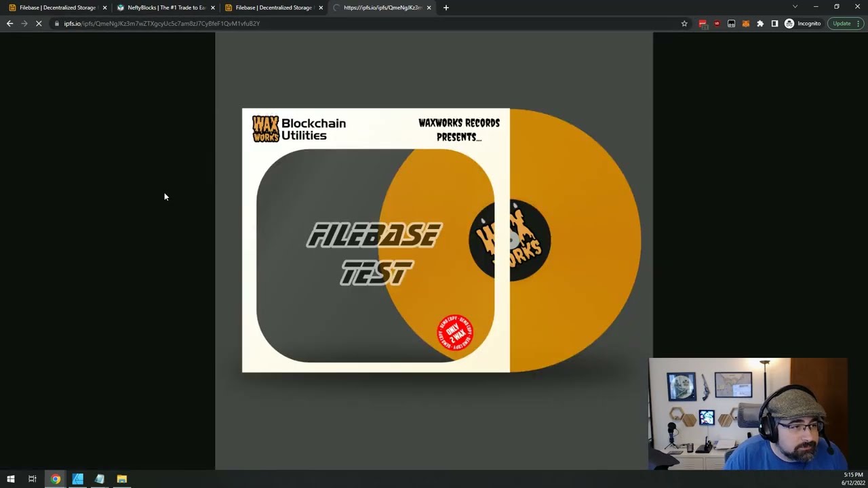Click the grayed-out forward navigation arrow

pyautogui.click(x=24, y=24)
